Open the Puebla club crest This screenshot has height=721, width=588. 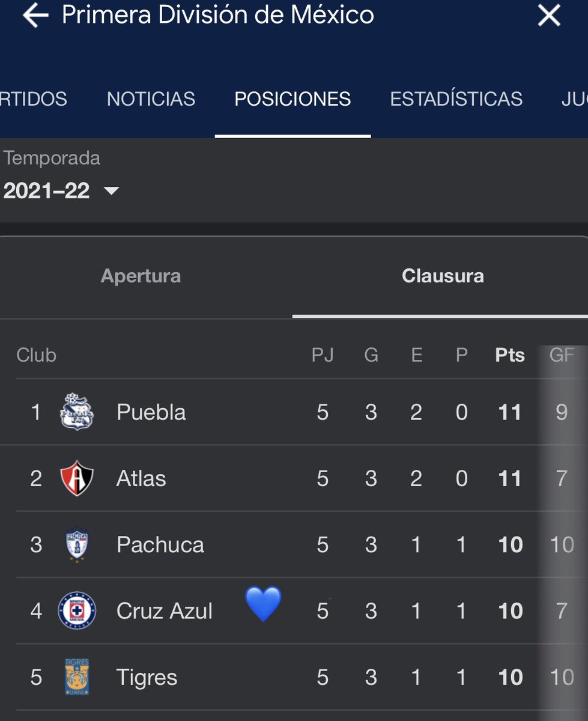tap(77, 412)
